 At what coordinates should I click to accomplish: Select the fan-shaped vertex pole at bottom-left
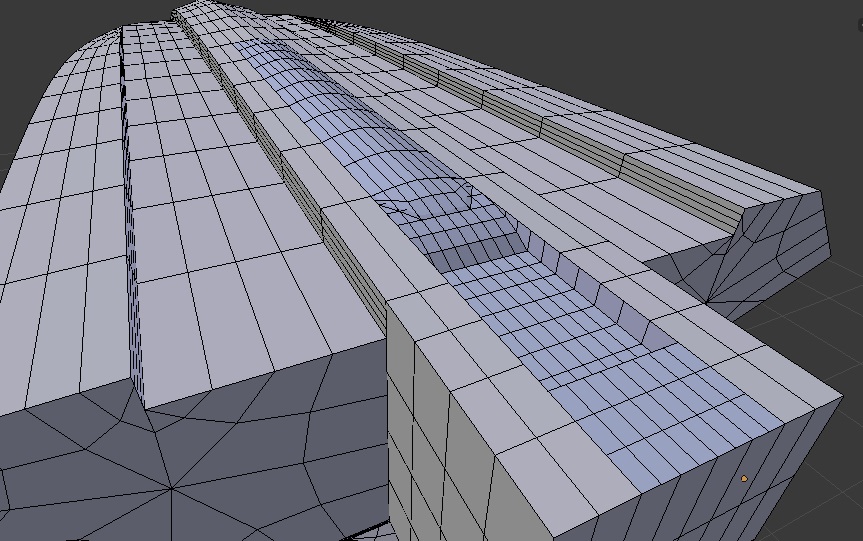[172, 488]
